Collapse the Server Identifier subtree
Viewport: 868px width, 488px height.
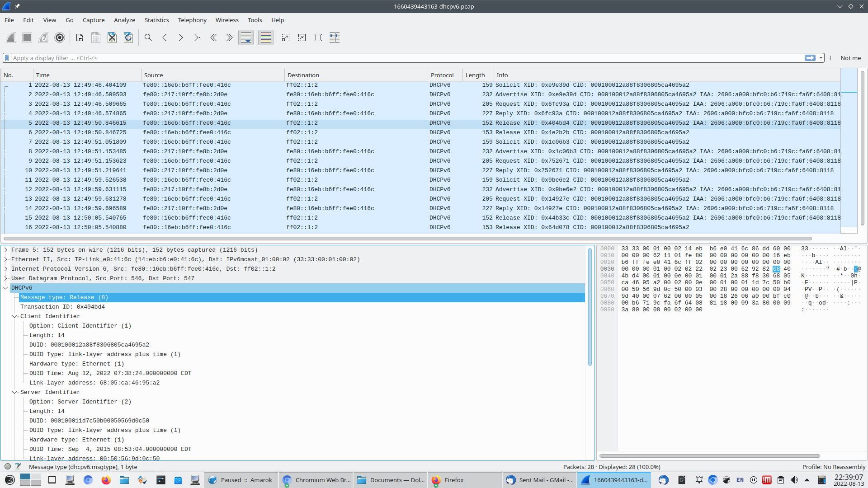click(x=14, y=392)
